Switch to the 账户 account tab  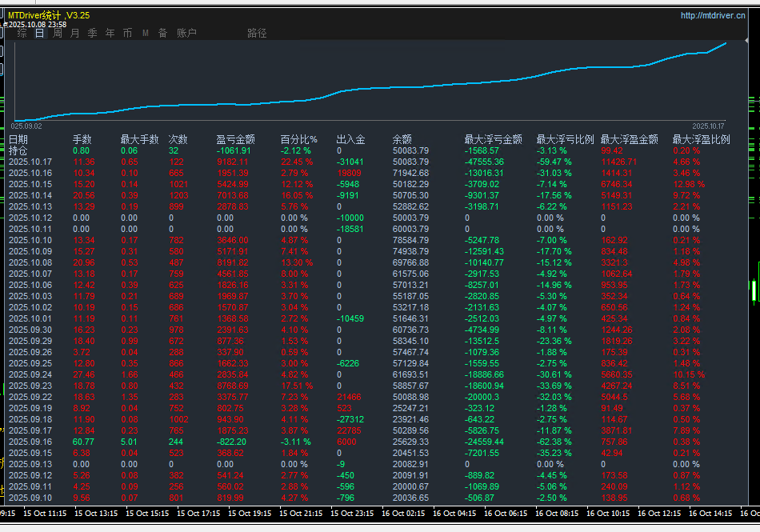pyautogui.click(x=186, y=34)
